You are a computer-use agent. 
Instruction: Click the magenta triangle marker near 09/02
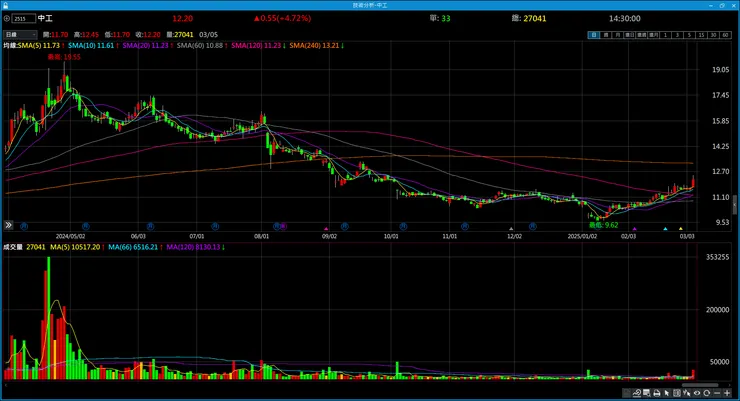pos(326,229)
